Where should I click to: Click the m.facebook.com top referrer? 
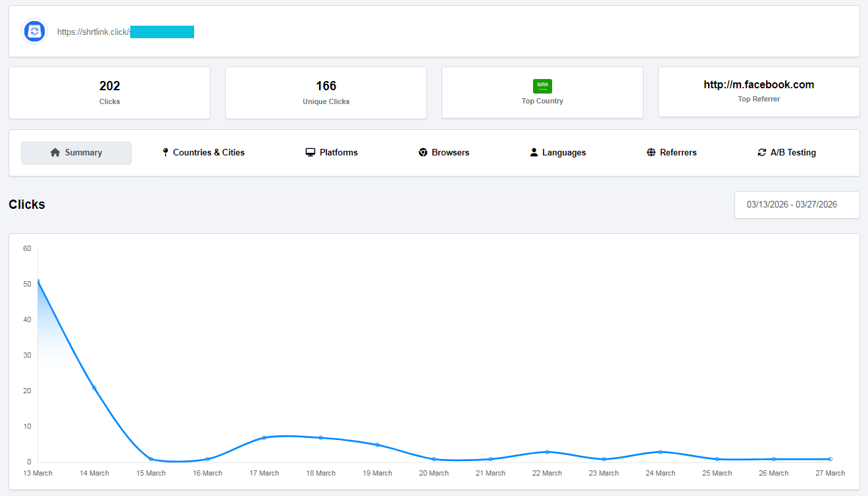click(758, 85)
